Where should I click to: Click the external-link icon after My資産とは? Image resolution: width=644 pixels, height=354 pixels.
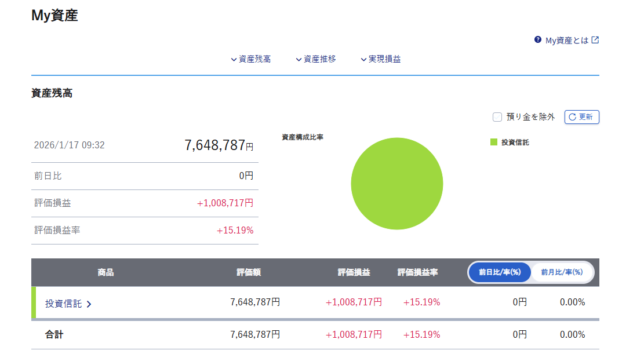coord(595,41)
